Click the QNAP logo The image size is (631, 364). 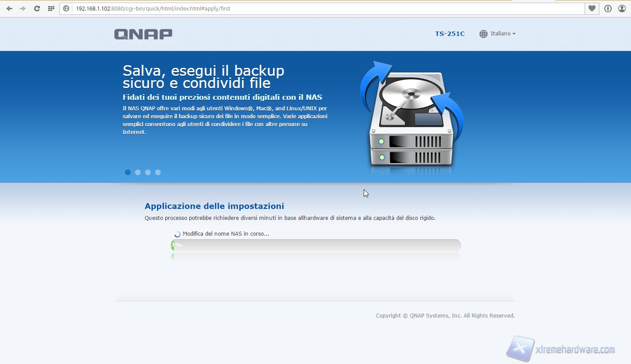point(143,34)
